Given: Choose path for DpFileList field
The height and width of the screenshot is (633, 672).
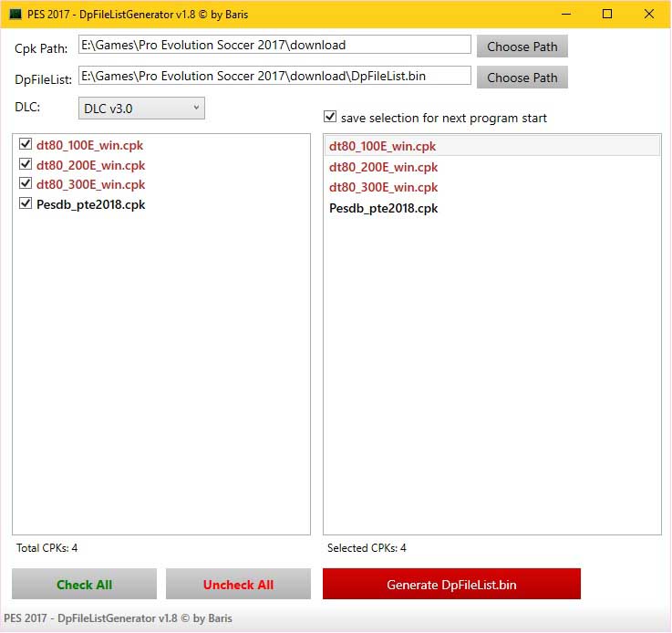Looking at the screenshot, I should pos(522,78).
